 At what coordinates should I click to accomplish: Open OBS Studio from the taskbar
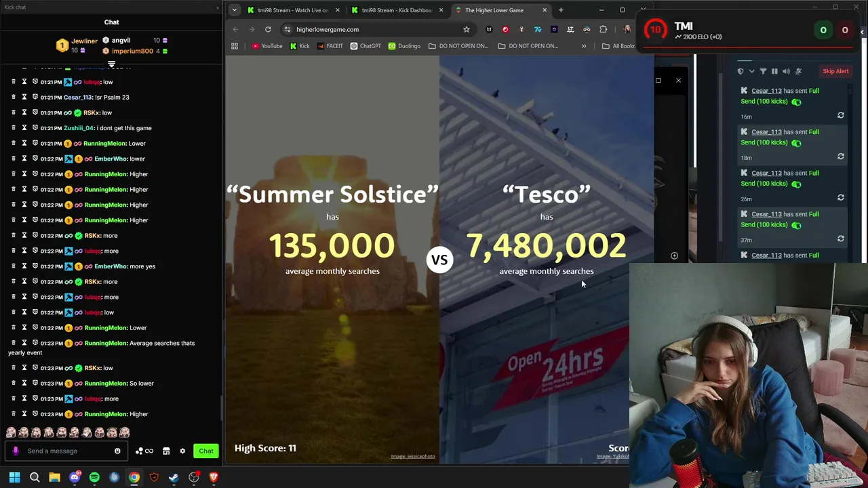[x=194, y=477]
